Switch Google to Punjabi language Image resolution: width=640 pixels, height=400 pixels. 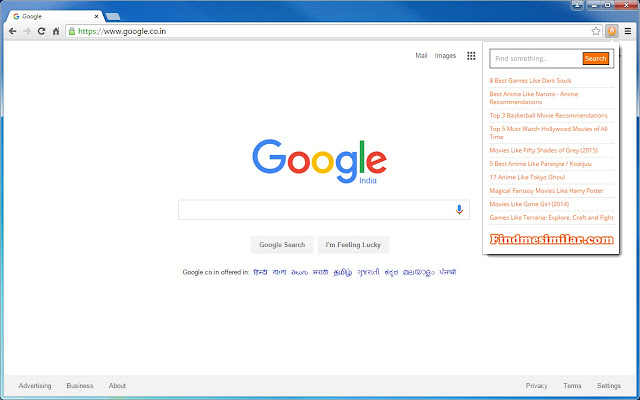pyautogui.click(x=448, y=272)
